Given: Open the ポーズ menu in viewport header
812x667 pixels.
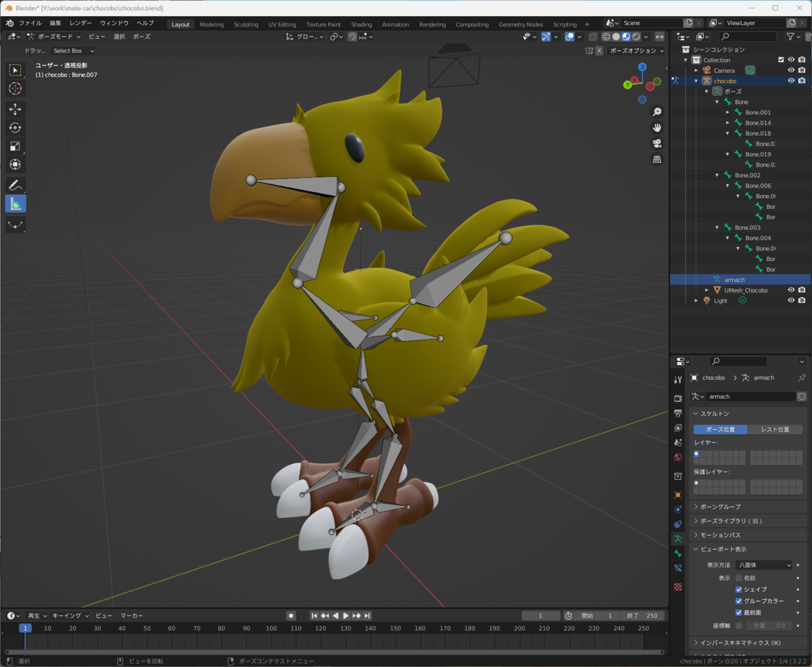Looking at the screenshot, I should 141,37.
